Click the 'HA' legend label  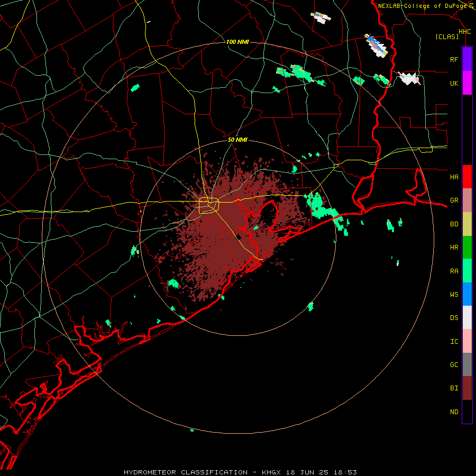[x=454, y=177]
